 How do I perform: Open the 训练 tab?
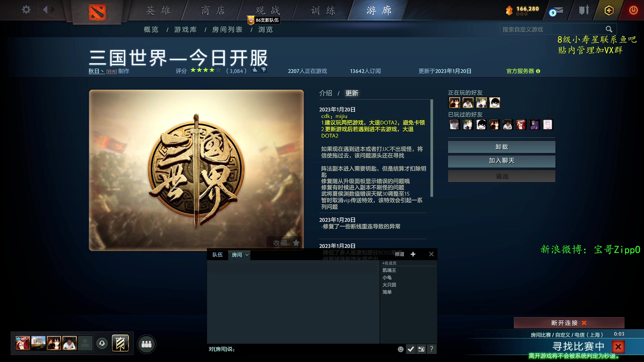323,11
